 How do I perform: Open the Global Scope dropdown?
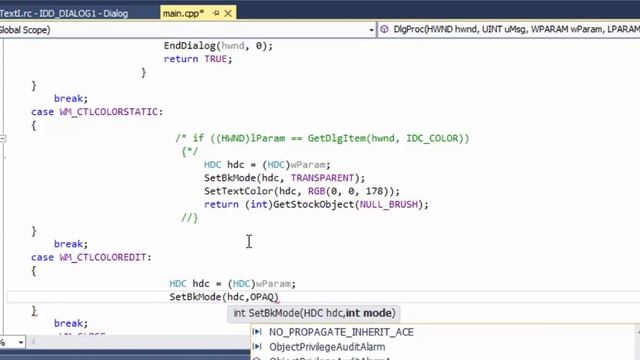[x=371, y=30]
